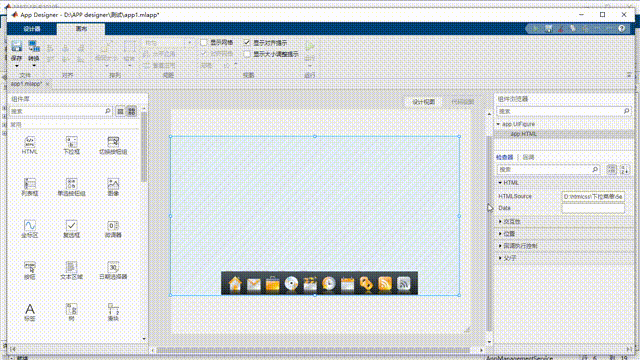Collapse the HTML properties section
Viewport: 640px width, 360px height.
[x=500, y=183]
